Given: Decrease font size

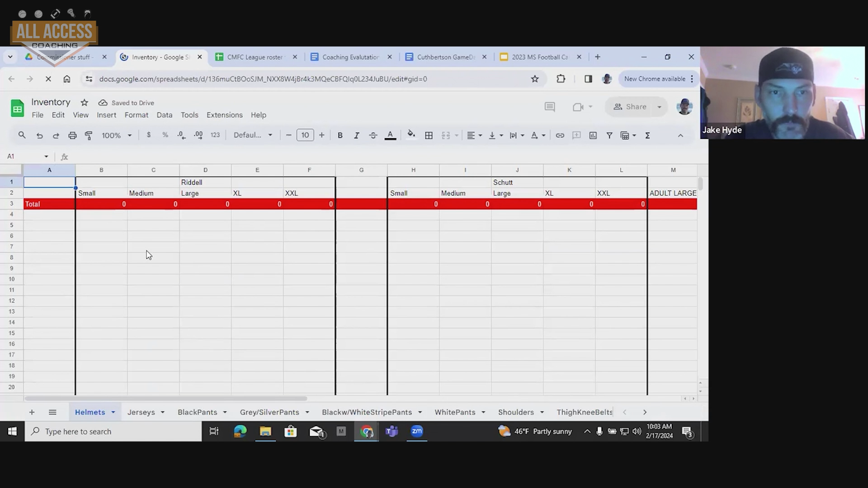Looking at the screenshot, I should (x=288, y=135).
